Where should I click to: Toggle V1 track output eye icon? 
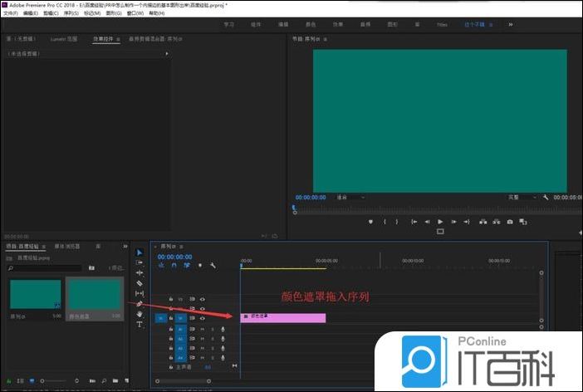(202, 318)
